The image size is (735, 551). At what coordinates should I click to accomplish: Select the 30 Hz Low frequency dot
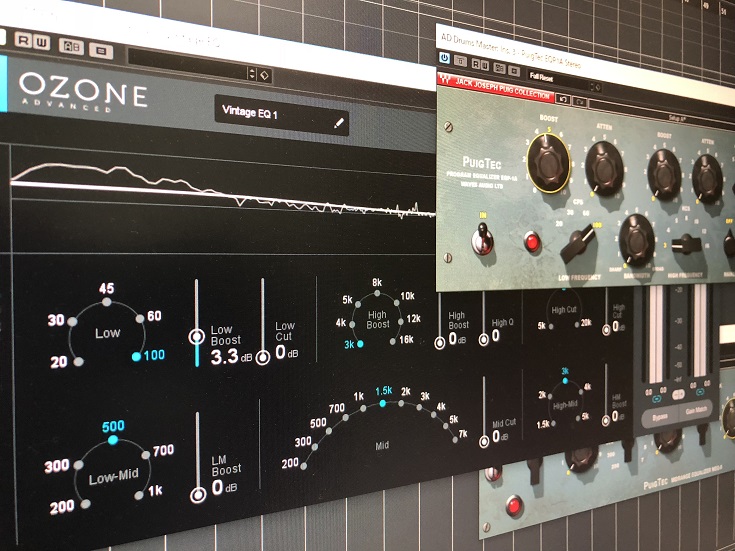(72, 322)
